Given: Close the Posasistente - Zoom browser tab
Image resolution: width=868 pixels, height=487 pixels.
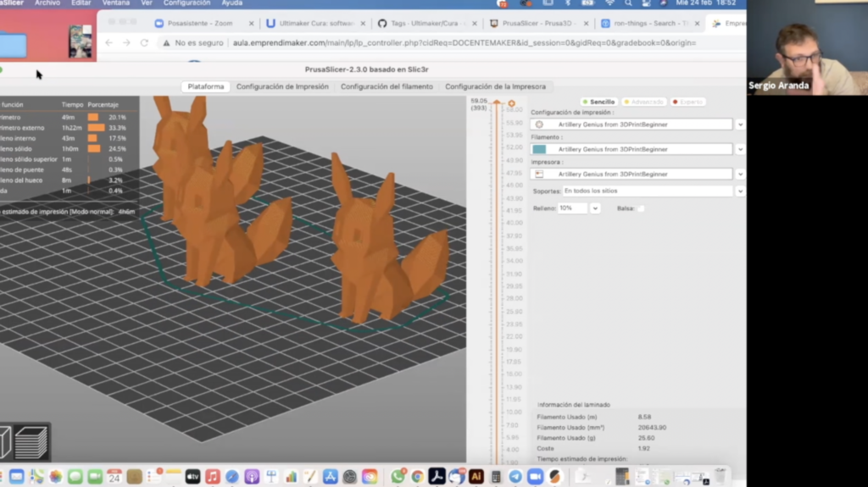Looking at the screenshot, I should tap(251, 23).
